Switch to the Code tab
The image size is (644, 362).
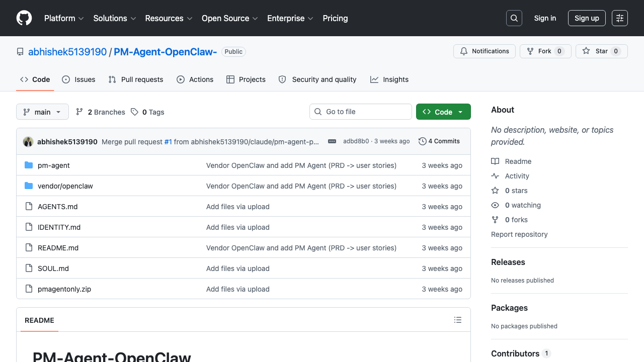(35, 79)
